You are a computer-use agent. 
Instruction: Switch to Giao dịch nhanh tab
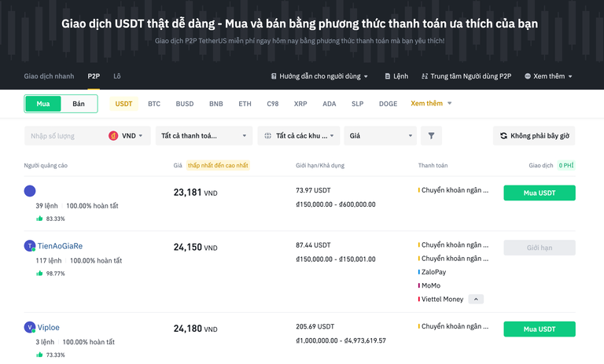49,76
